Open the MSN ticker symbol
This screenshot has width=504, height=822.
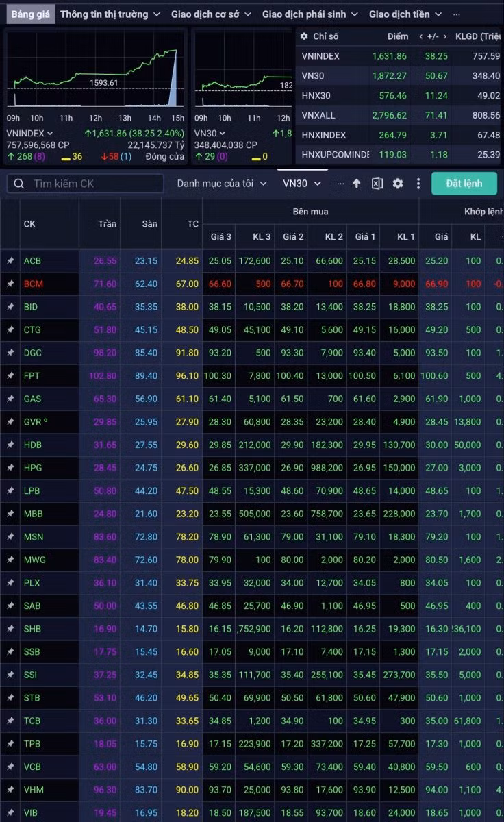[x=33, y=536]
